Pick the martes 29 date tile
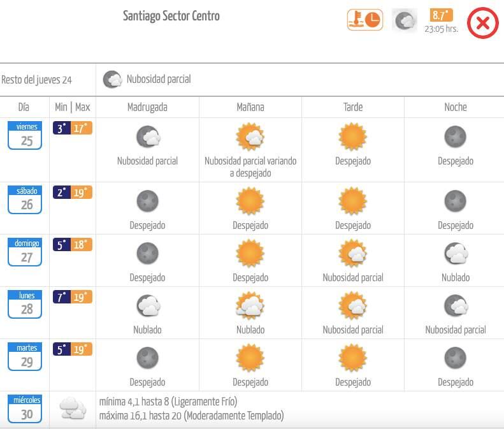Image resolution: width=504 pixels, height=429 pixels. [x=25, y=356]
